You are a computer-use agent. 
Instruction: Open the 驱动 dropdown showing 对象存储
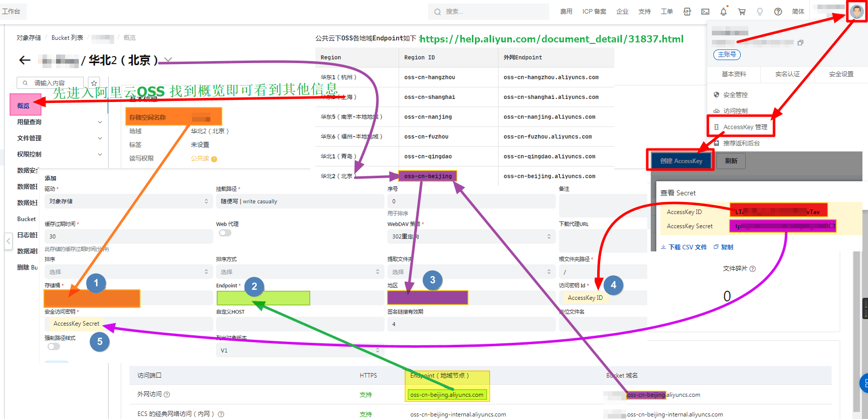tap(128, 201)
